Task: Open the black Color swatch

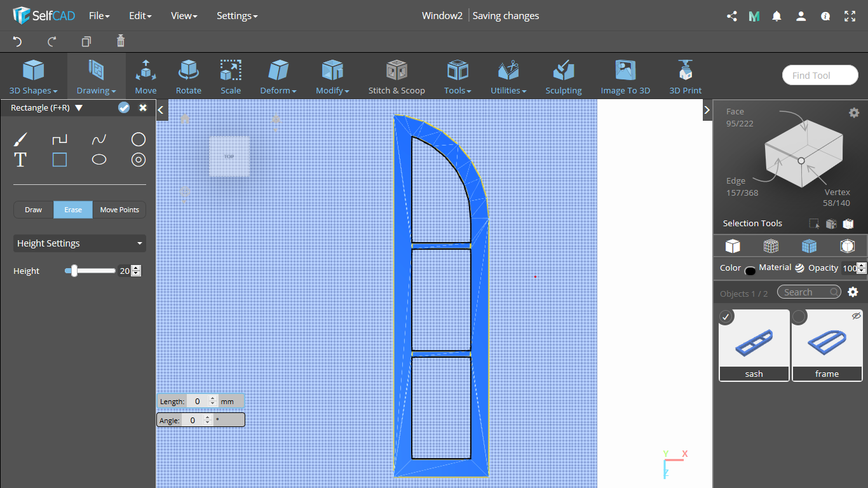Action: pos(750,271)
